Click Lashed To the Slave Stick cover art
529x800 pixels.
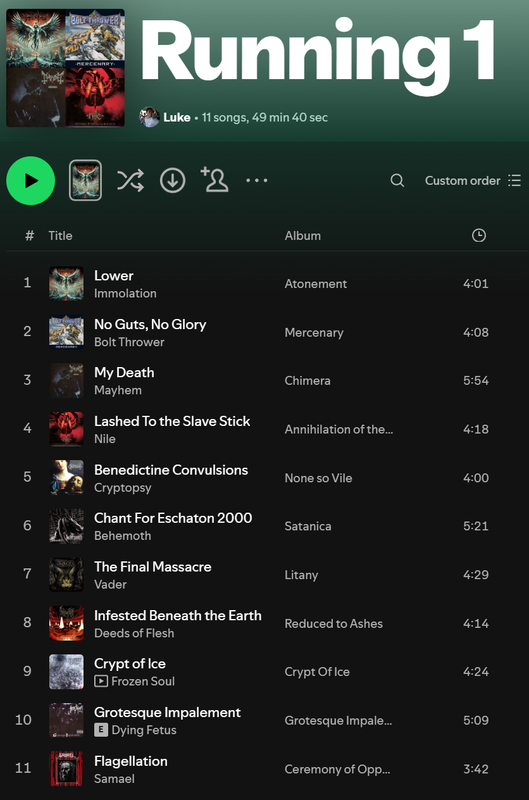point(66,429)
